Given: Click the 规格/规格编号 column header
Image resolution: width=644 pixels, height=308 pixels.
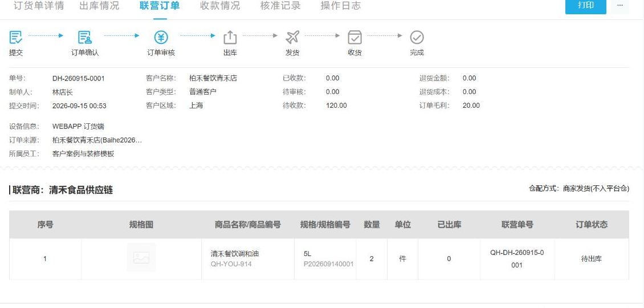Looking at the screenshot, I should click(x=325, y=225).
